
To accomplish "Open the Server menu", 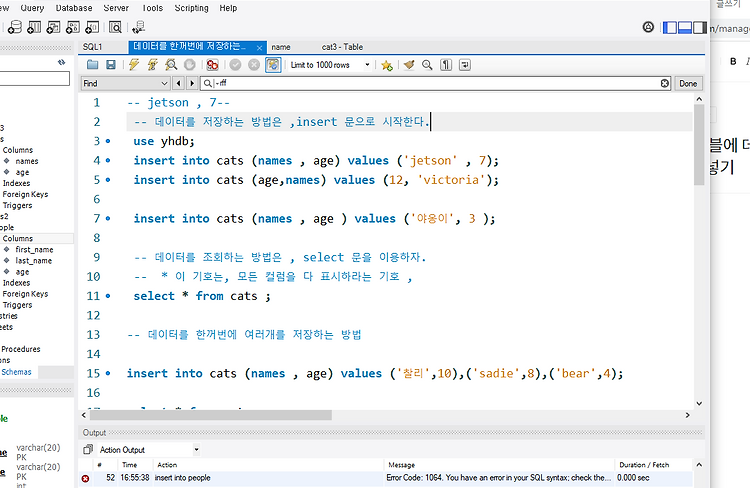I will (116, 8).
